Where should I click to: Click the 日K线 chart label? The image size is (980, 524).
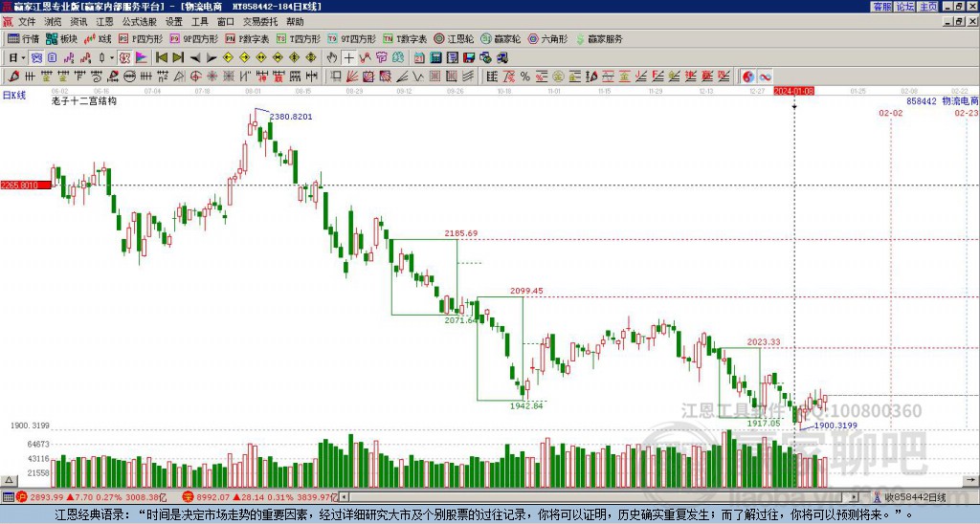(x=13, y=95)
